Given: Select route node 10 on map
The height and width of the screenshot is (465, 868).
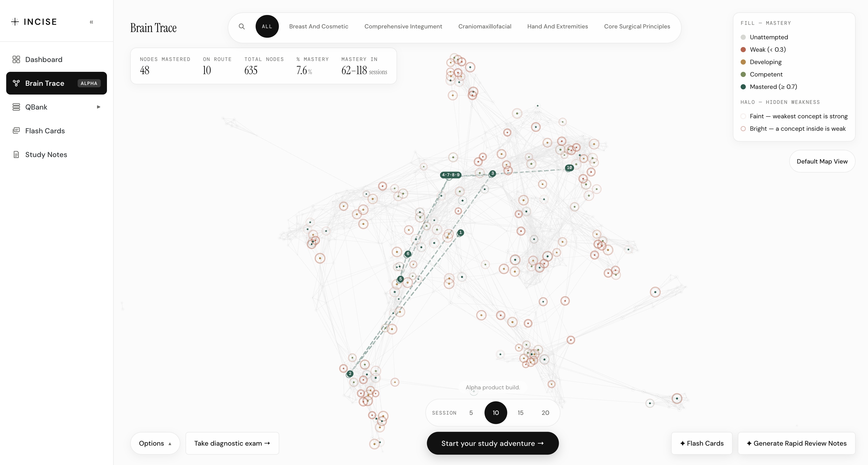Looking at the screenshot, I should click(569, 167).
